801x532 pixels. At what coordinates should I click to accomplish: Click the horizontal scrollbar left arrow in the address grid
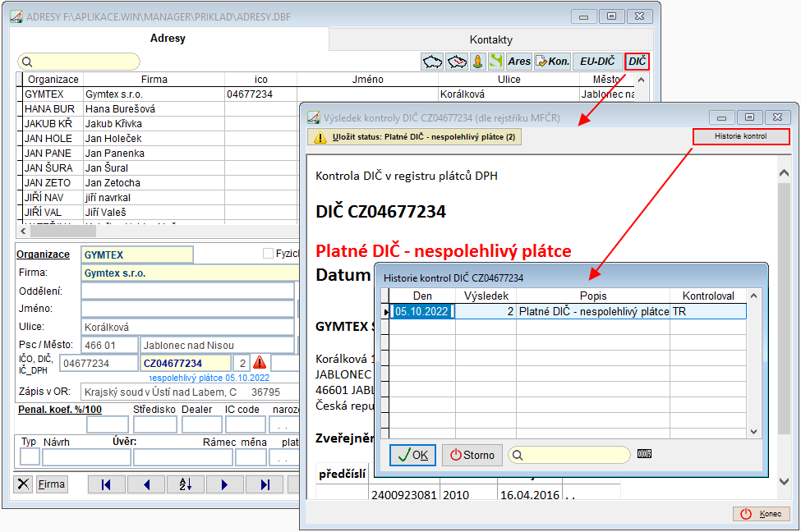pos(23,232)
